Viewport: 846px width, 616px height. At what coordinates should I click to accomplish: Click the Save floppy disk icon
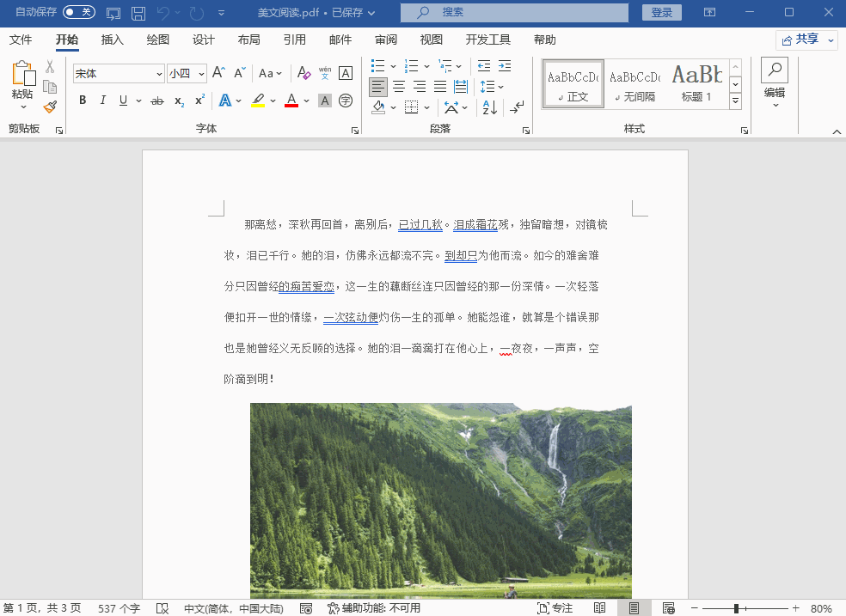click(x=138, y=13)
